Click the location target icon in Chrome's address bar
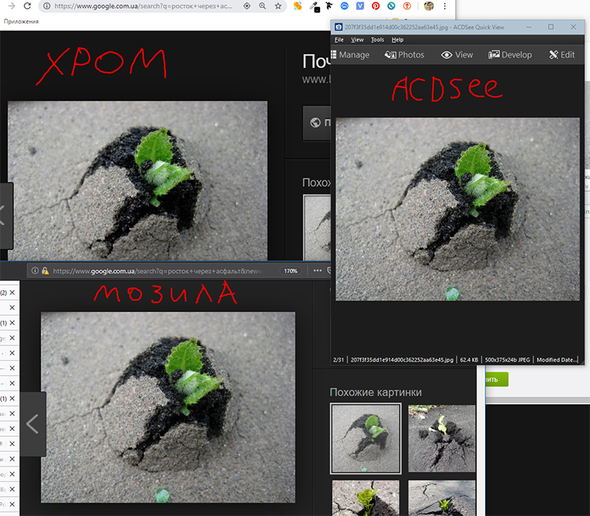This screenshot has height=516, width=590. pos(247,6)
